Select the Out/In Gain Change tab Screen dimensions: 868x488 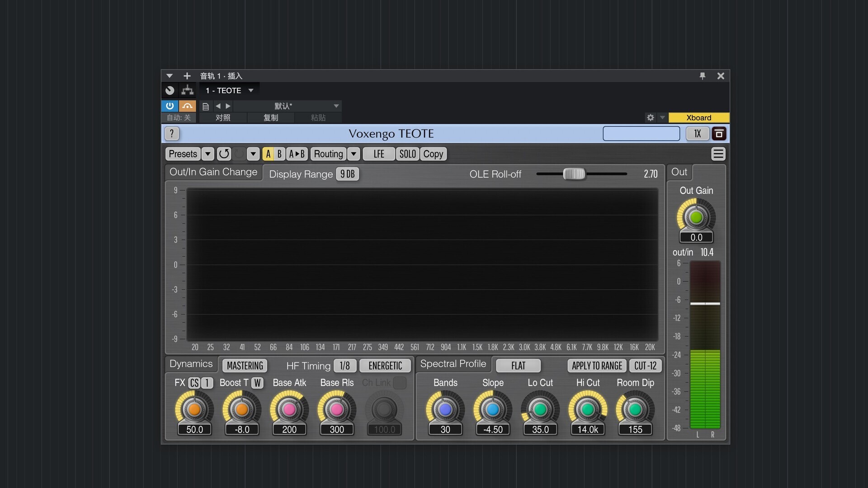click(213, 172)
